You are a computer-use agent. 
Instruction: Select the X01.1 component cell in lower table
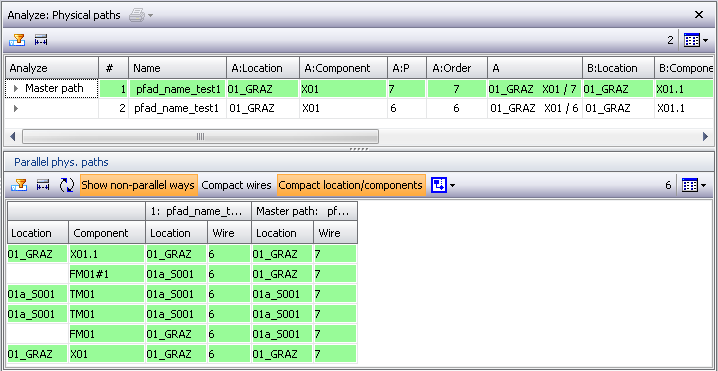[107, 254]
